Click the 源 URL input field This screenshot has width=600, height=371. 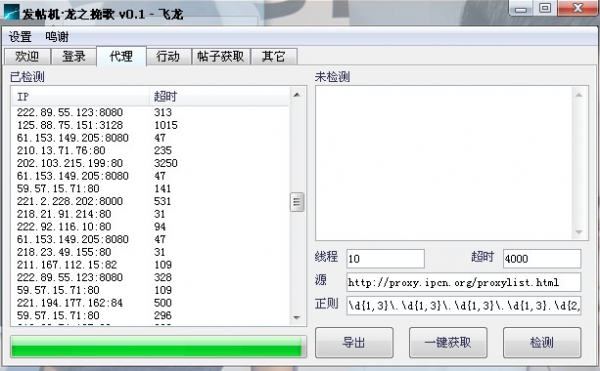point(463,282)
